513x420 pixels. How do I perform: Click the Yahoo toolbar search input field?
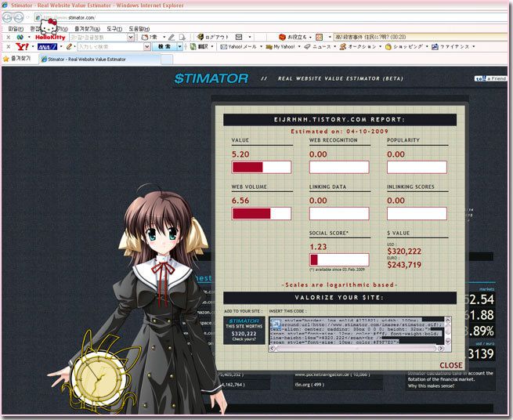[x=110, y=47]
